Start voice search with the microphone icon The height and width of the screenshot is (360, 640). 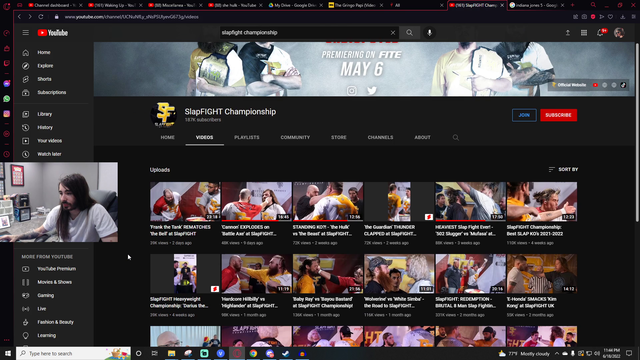(429, 33)
